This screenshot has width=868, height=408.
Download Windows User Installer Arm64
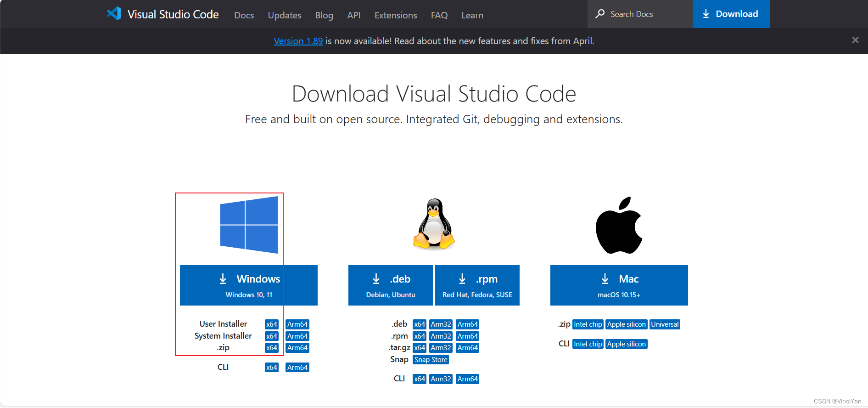coord(297,324)
